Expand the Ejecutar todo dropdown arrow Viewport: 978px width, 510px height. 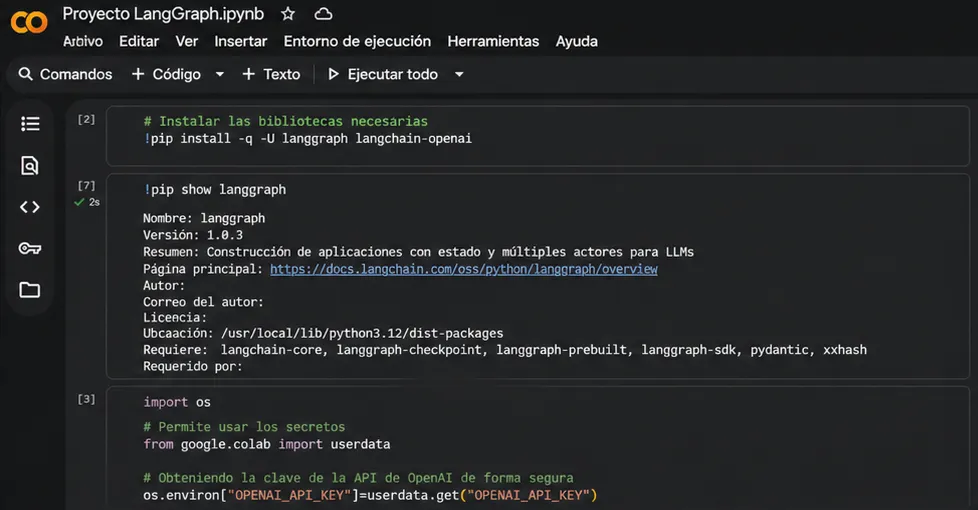[459, 74]
